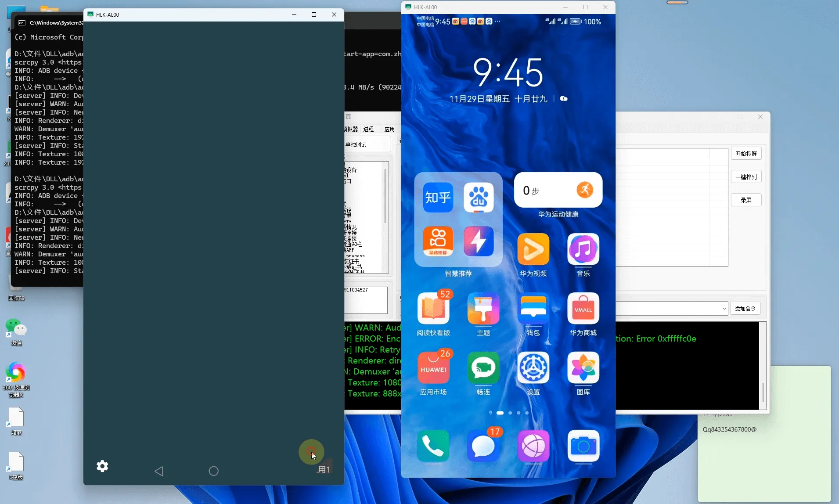Click the 开始投屏 button
The height and width of the screenshot is (504, 839).
coord(746,154)
